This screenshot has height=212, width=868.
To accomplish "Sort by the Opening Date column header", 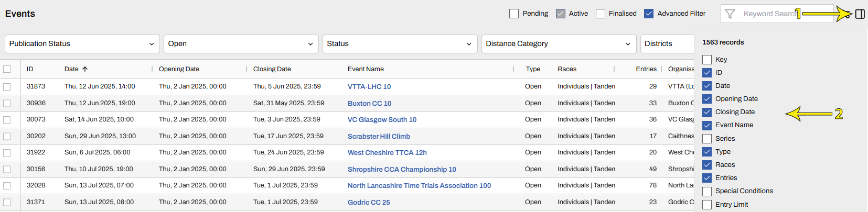I will [x=179, y=69].
